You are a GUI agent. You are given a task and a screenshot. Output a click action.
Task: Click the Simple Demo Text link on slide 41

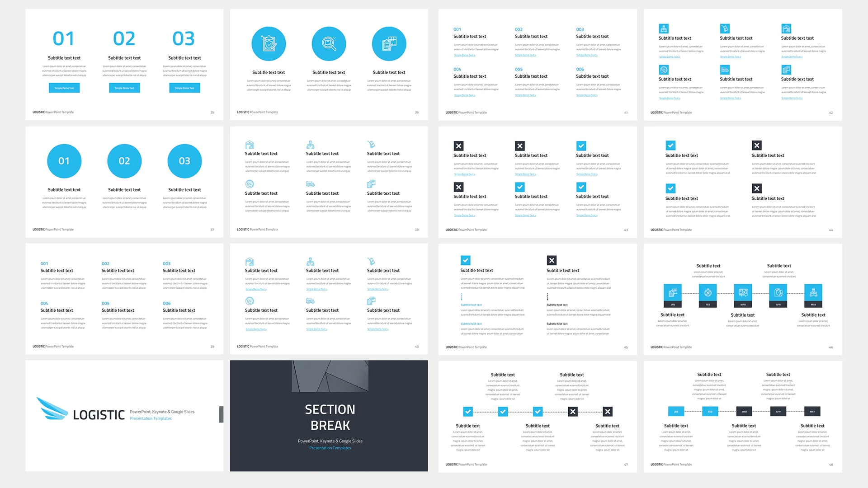(464, 56)
